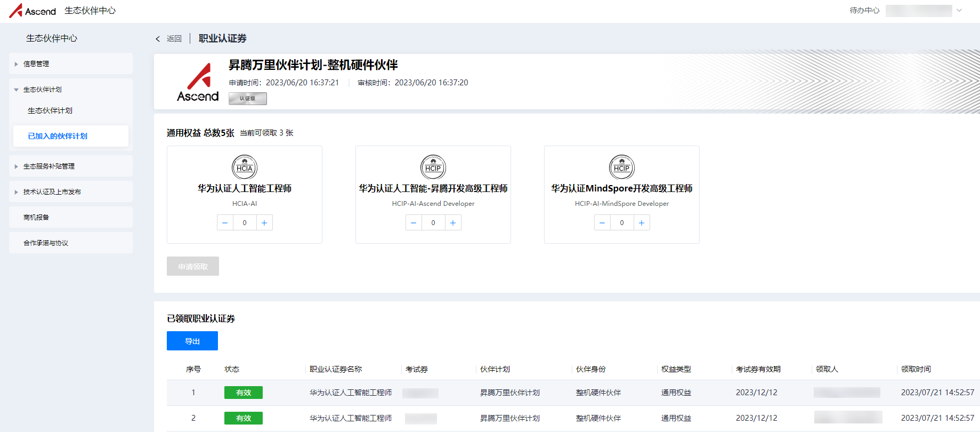
Task: Click the blue 导出 export button
Action: tap(192, 341)
